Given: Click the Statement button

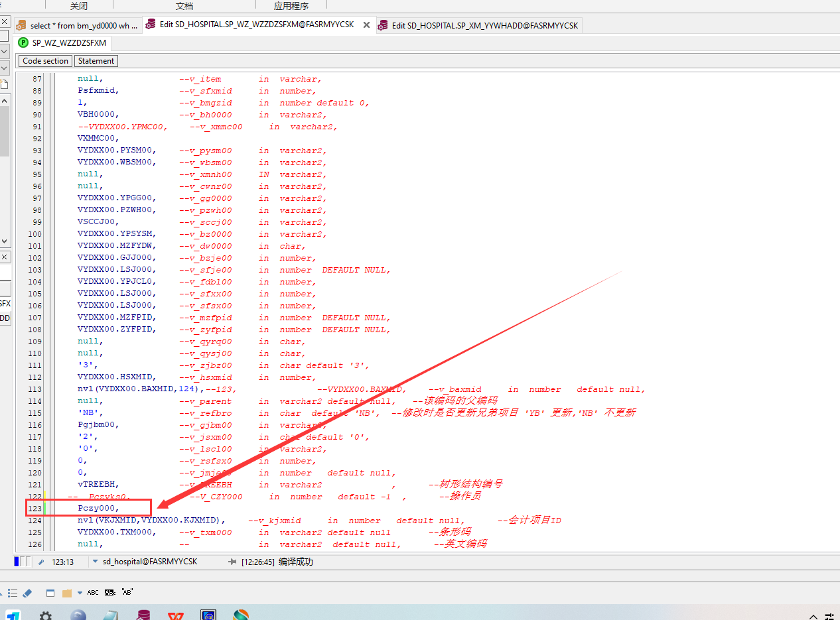Looking at the screenshot, I should tap(96, 61).
